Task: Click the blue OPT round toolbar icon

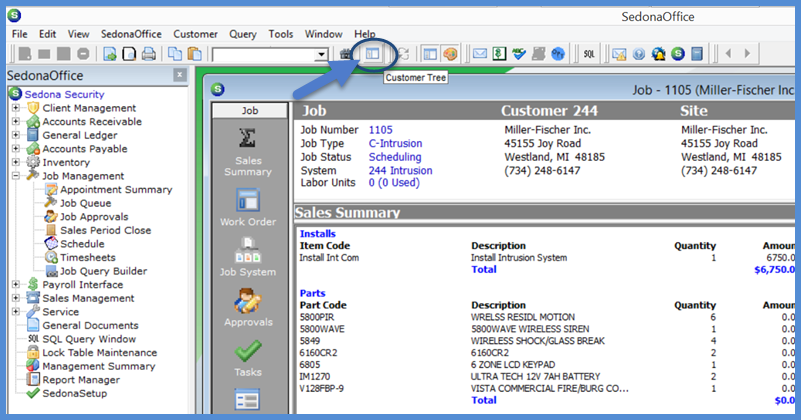Action: point(558,54)
